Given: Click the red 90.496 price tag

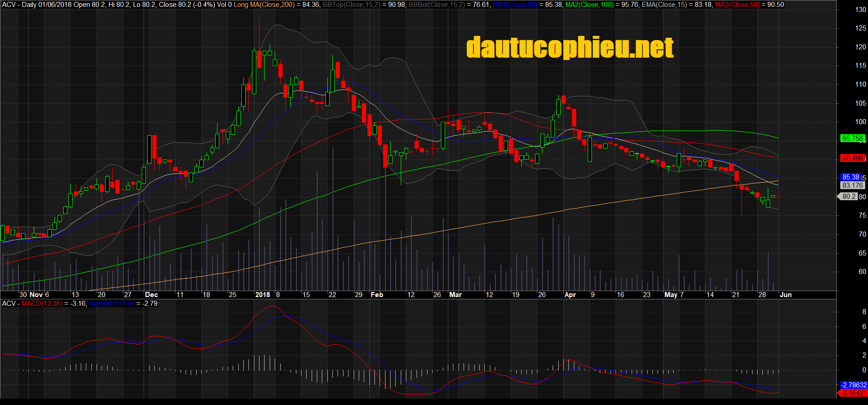Looking at the screenshot, I should (852, 158).
